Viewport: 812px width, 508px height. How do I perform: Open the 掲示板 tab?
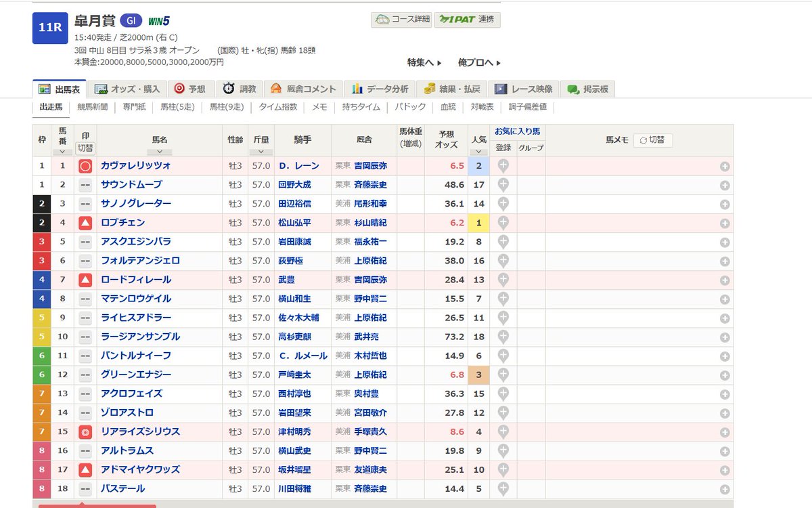point(588,89)
